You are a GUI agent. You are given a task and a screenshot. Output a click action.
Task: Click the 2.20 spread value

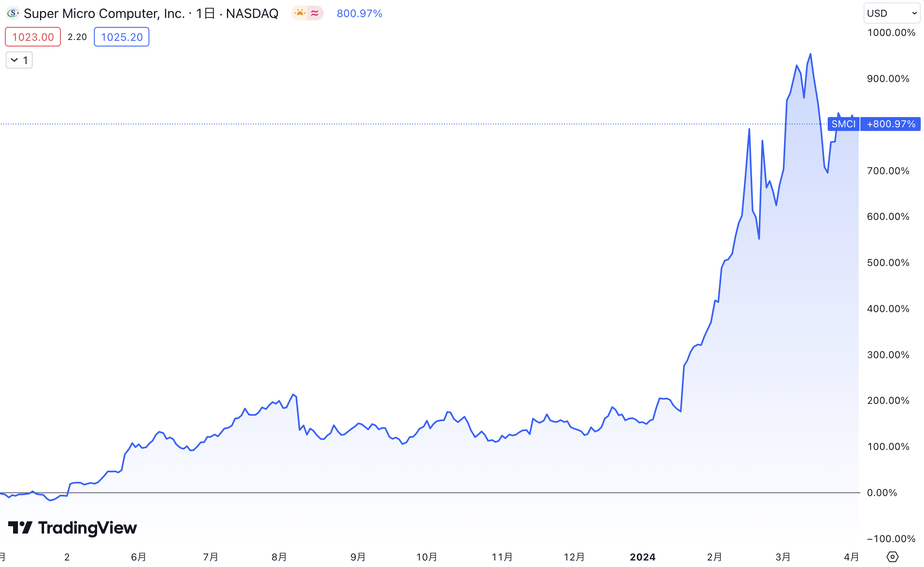77,37
